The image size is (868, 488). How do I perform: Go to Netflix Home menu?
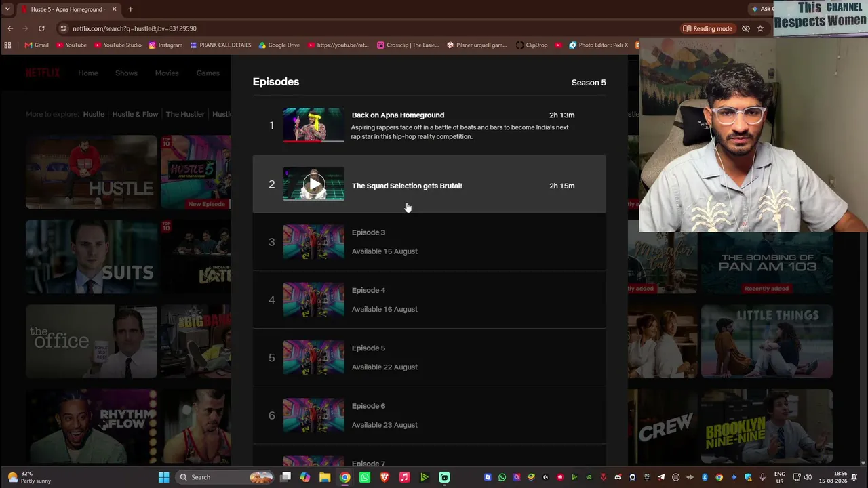tap(88, 73)
